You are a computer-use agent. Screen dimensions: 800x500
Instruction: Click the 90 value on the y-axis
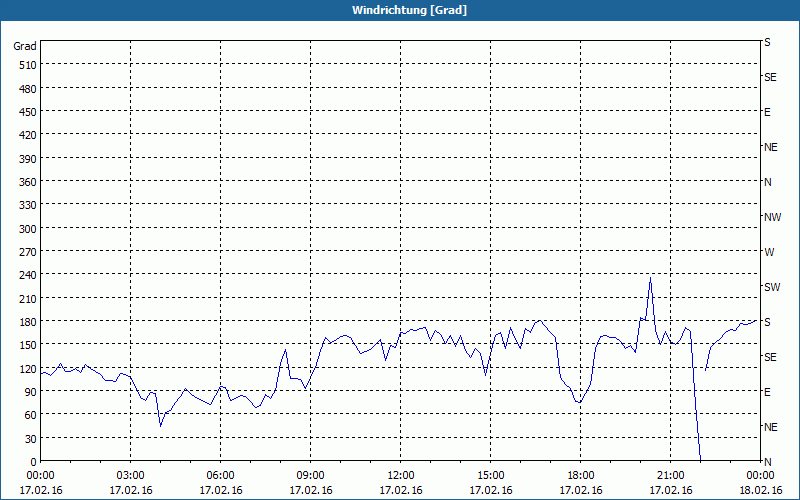(28, 392)
